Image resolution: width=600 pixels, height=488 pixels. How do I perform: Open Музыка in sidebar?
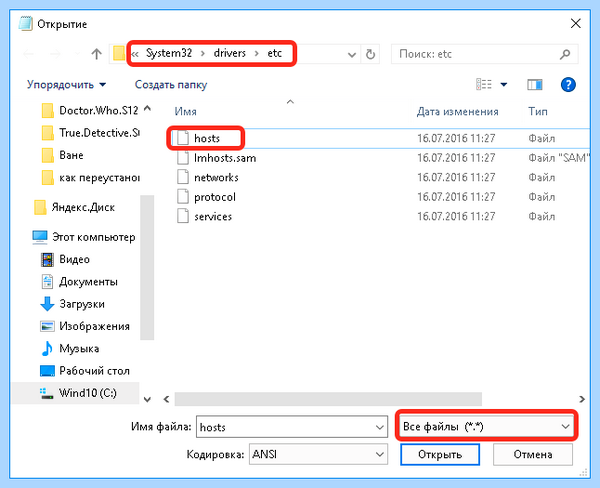coord(70,349)
